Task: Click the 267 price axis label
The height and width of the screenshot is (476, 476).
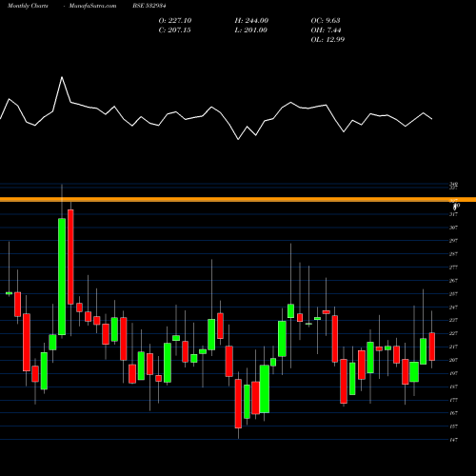Action: 453,281
